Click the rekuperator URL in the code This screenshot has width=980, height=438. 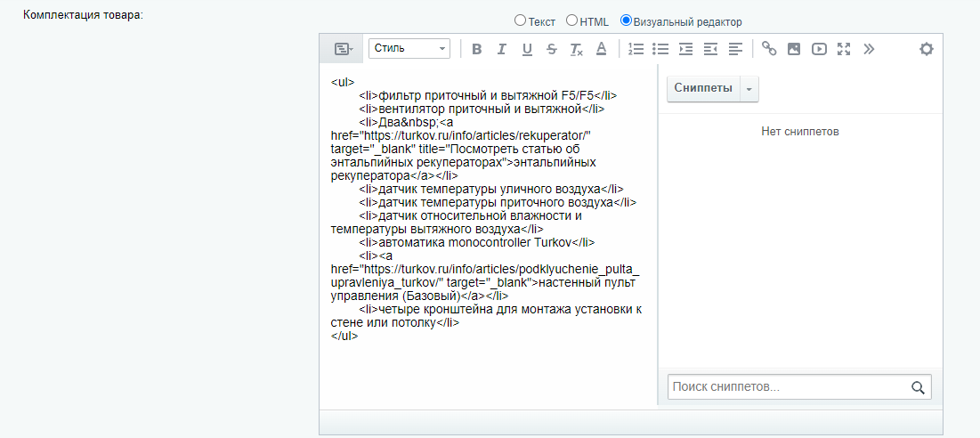coord(476,135)
